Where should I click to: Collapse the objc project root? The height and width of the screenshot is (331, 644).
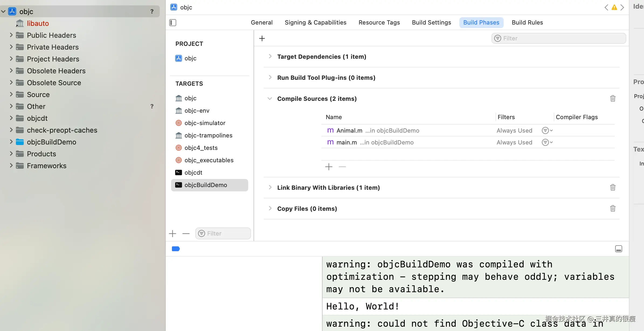tap(3, 11)
